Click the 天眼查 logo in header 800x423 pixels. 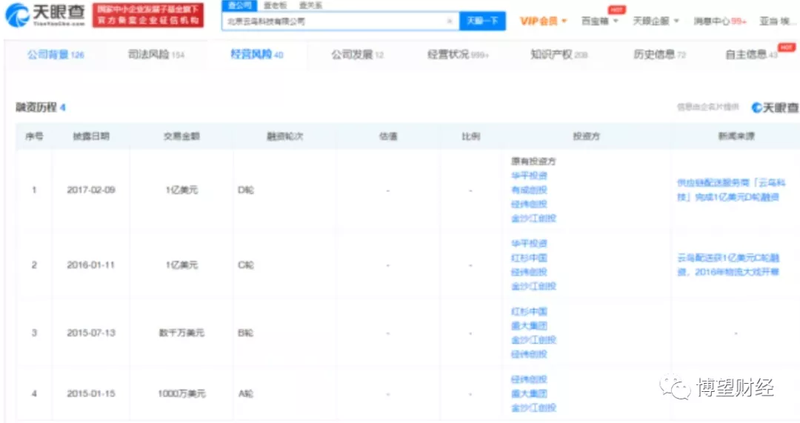tap(45, 14)
